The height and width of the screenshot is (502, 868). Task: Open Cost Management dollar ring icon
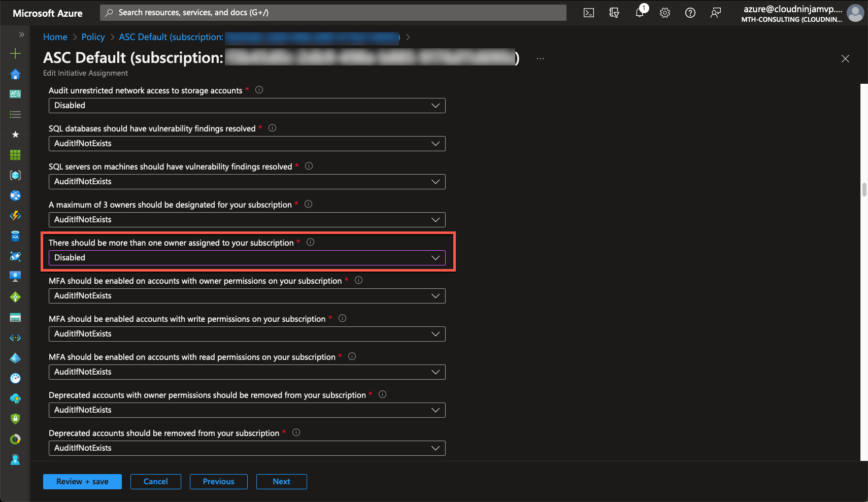15,439
